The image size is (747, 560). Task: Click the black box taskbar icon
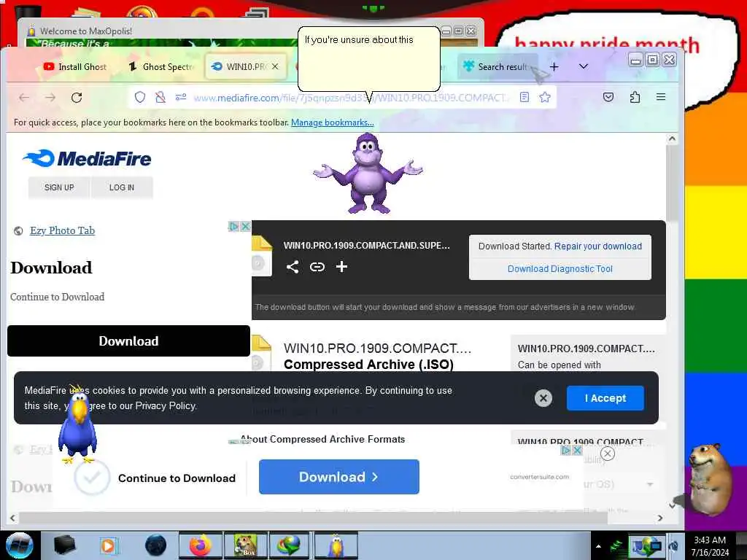(65, 545)
